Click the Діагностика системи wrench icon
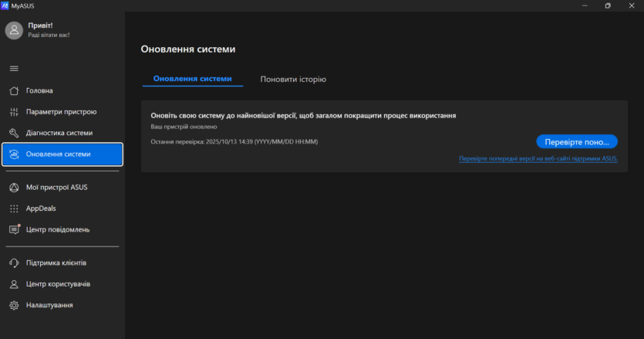This screenshot has height=339, width=644. tap(14, 133)
